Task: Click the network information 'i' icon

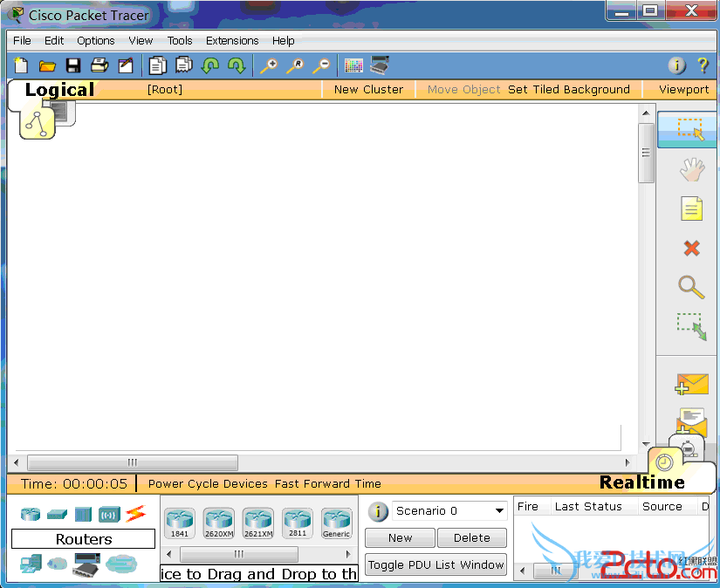Action: (677, 65)
